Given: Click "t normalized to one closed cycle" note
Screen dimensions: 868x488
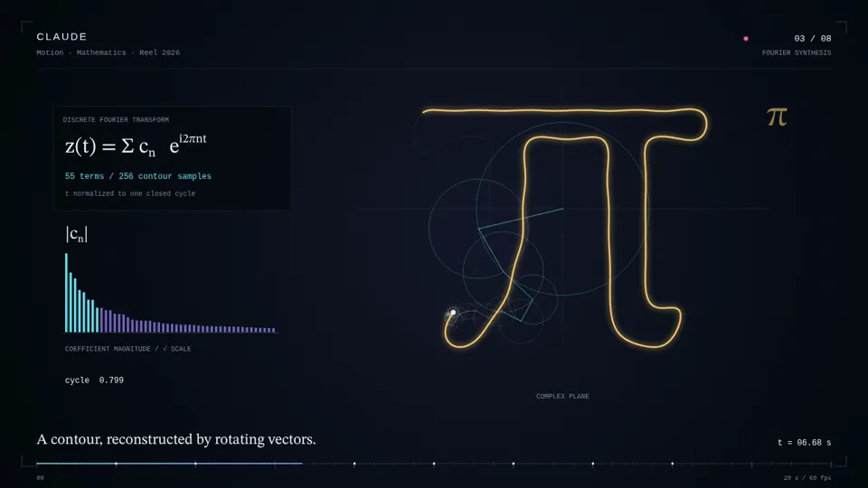Looking at the screenshot, I should [x=130, y=193].
